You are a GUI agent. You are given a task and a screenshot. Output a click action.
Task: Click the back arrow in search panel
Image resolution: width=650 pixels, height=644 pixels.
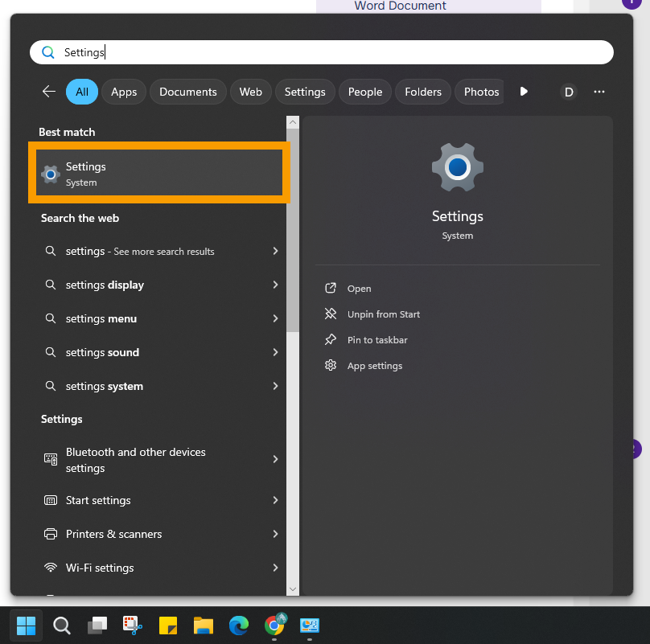[49, 92]
